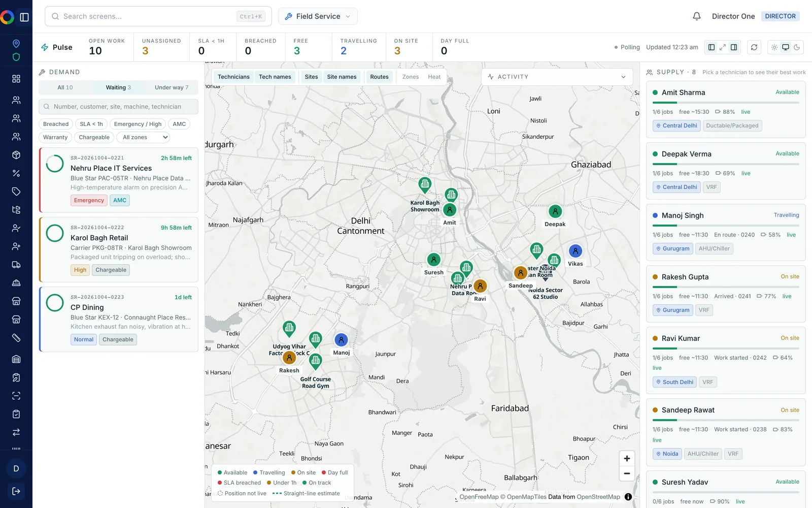Viewport: 812px width, 508px height.
Task: Click the Manoj technician marker on map
Action: tap(341, 340)
